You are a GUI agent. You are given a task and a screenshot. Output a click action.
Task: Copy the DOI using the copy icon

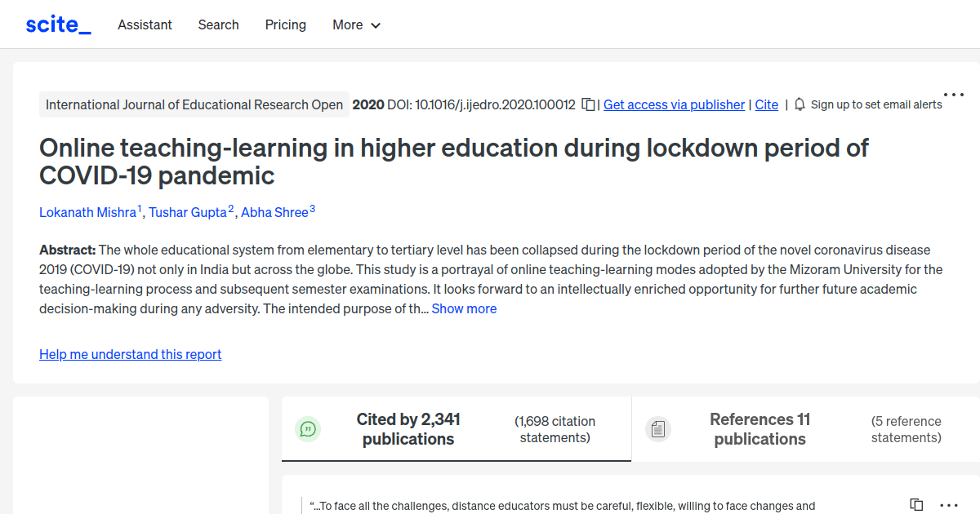coord(588,104)
